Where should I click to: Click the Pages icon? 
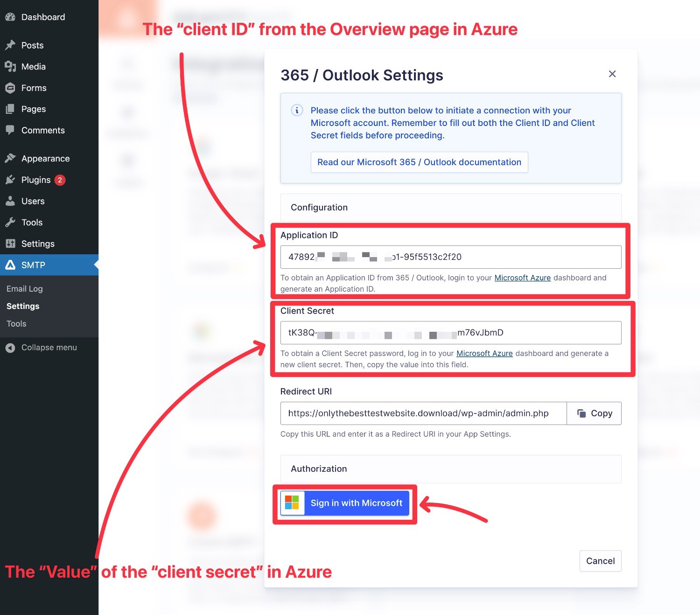[10, 109]
